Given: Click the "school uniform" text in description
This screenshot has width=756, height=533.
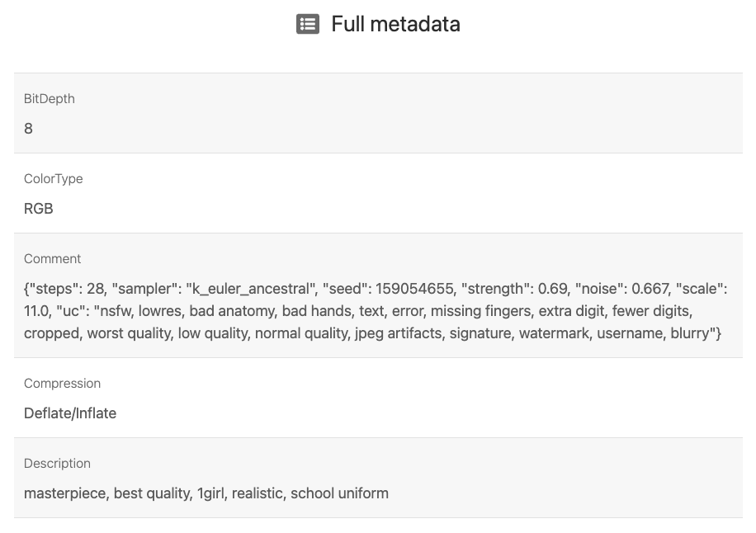Looking at the screenshot, I should pos(339,493).
